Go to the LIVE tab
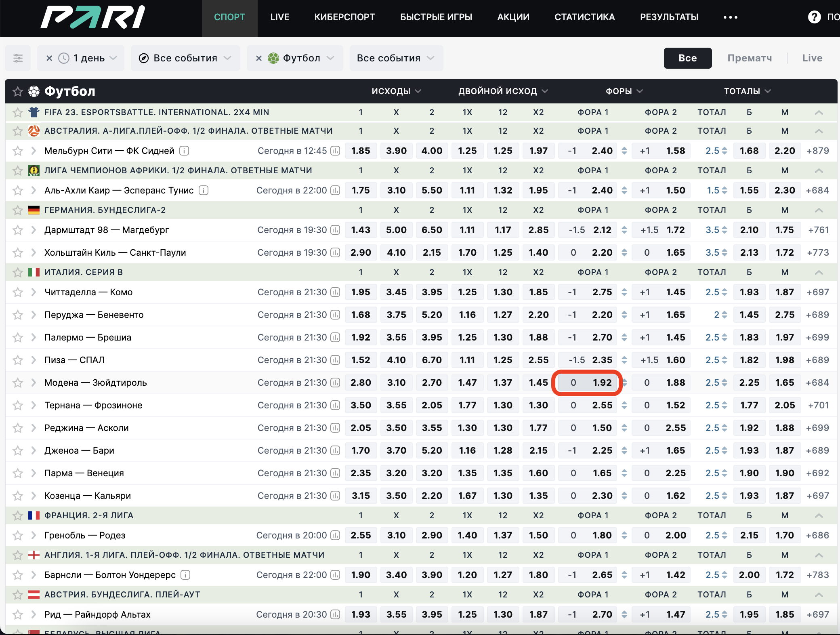 point(279,17)
